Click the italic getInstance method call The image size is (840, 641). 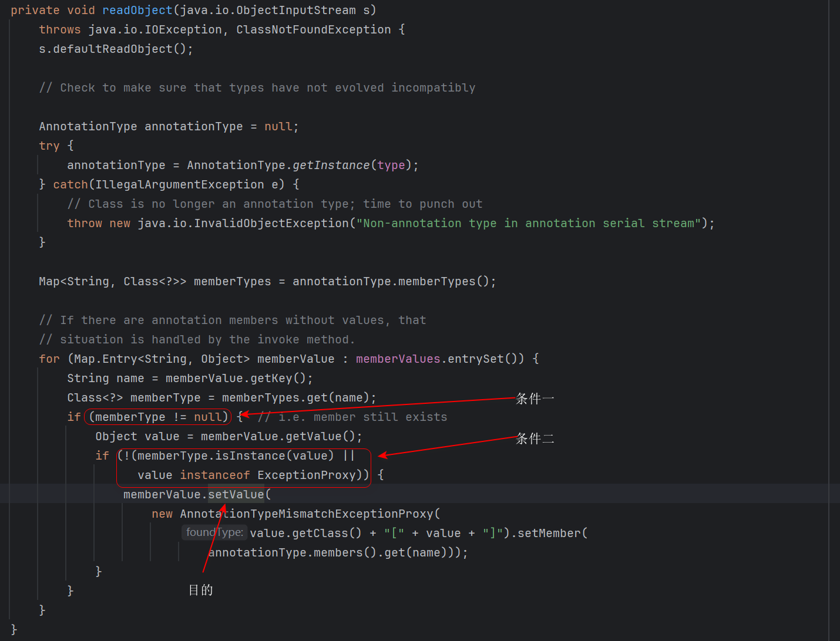331,165
